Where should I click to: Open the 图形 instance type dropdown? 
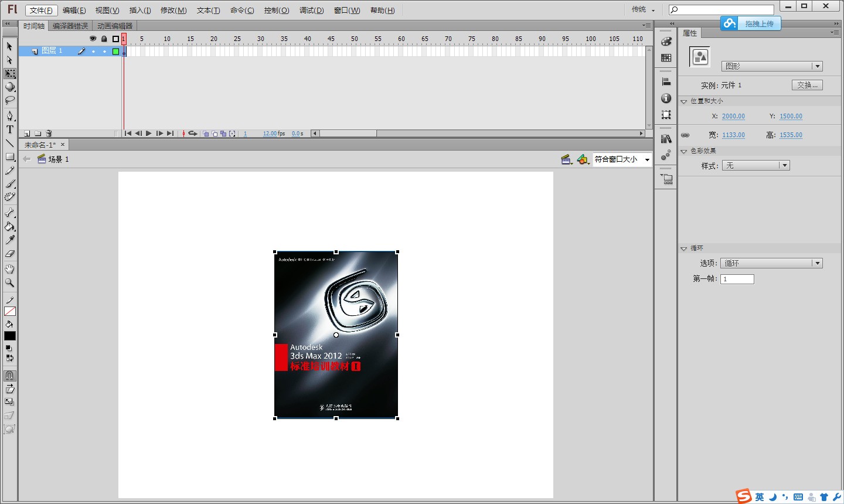[x=772, y=66]
